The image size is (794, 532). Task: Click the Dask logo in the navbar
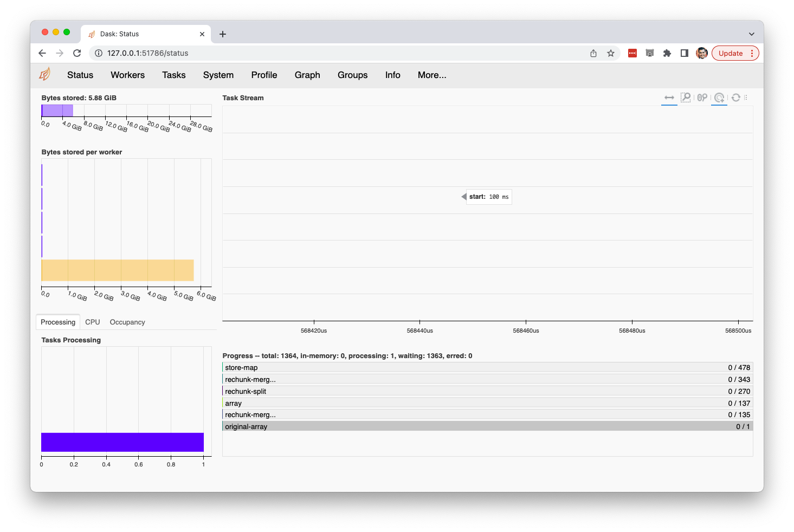(x=44, y=74)
